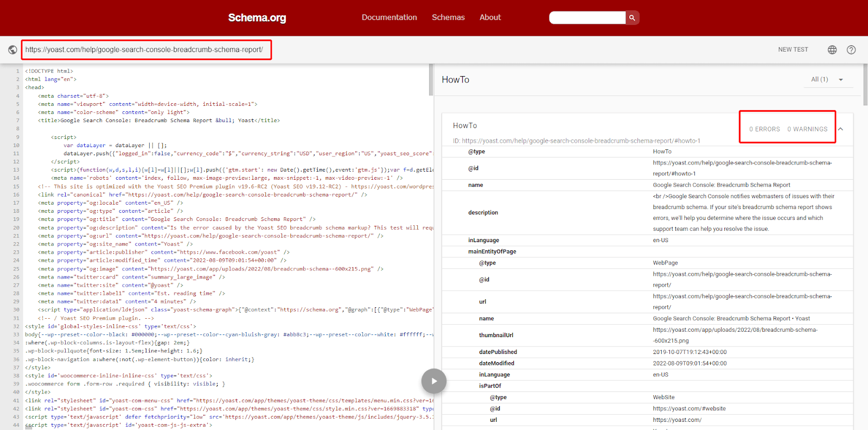Click the inLanguage en-US value under HowTo
Image resolution: width=868 pixels, height=430 pixels.
(660, 241)
